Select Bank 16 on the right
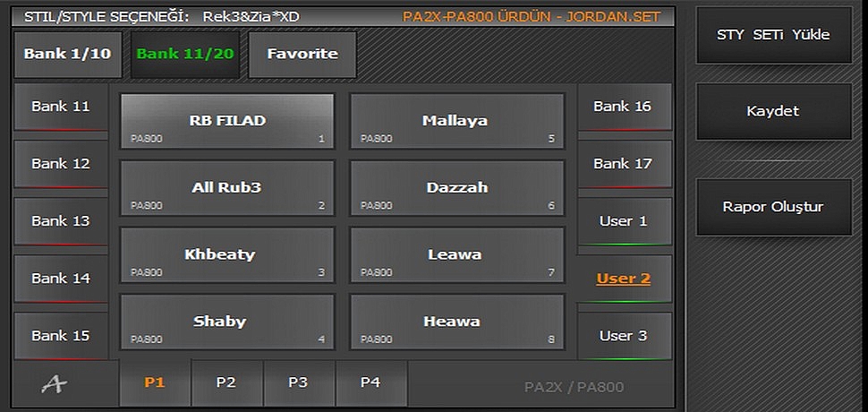 click(624, 107)
